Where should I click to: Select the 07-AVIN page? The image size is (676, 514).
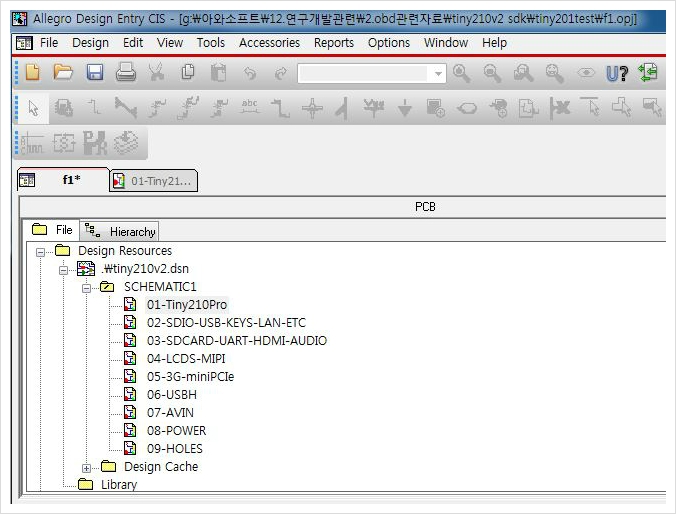click(170, 413)
